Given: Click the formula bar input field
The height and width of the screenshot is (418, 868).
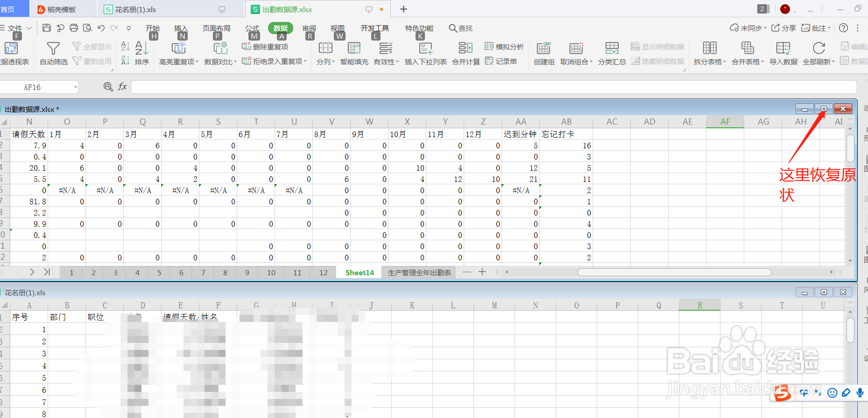Looking at the screenshot, I should pyautogui.click(x=494, y=87).
